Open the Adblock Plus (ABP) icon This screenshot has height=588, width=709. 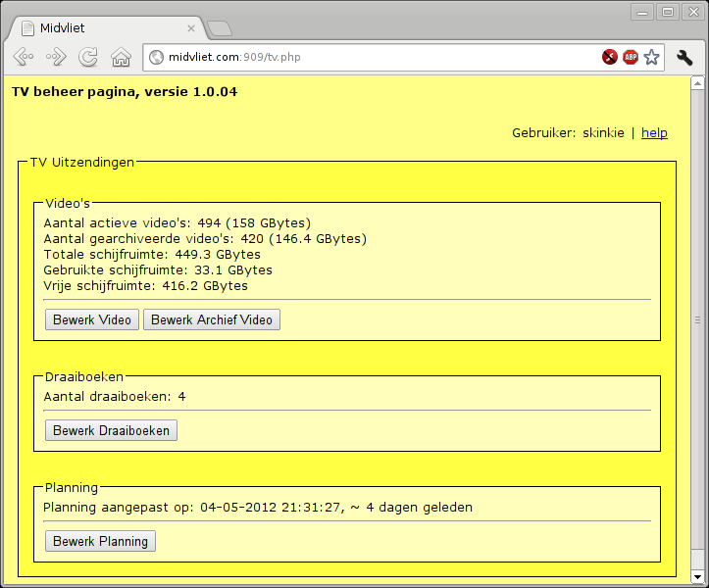[x=631, y=58]
